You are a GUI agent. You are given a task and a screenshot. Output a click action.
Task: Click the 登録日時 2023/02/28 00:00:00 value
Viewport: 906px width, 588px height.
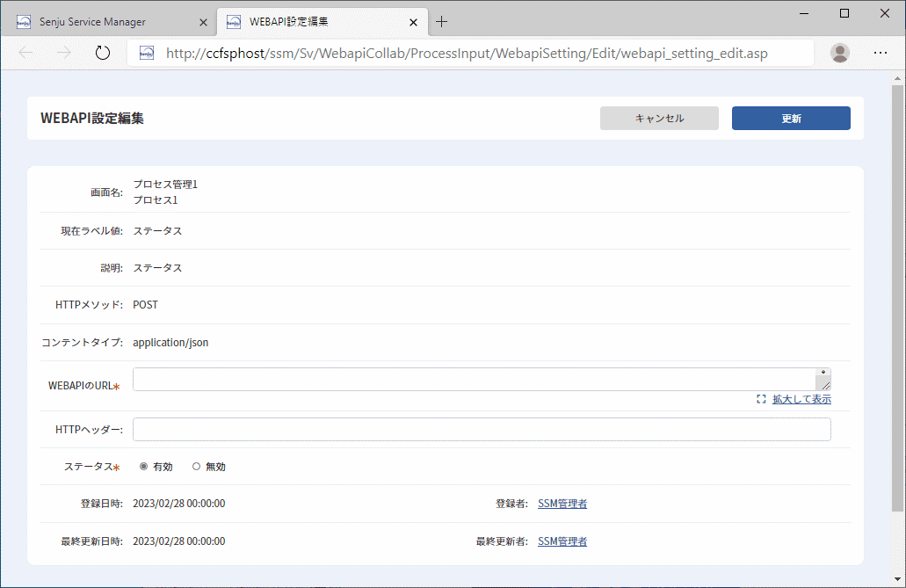point(179,504)
